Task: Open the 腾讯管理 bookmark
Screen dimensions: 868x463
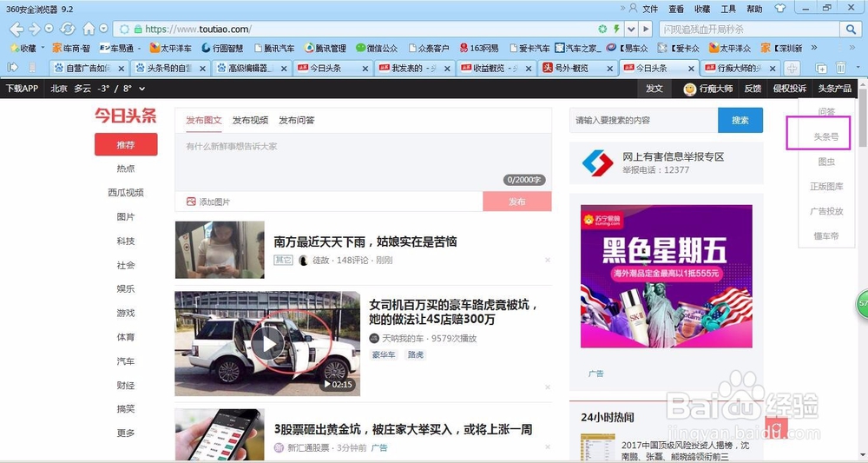Action: [325, 48]
